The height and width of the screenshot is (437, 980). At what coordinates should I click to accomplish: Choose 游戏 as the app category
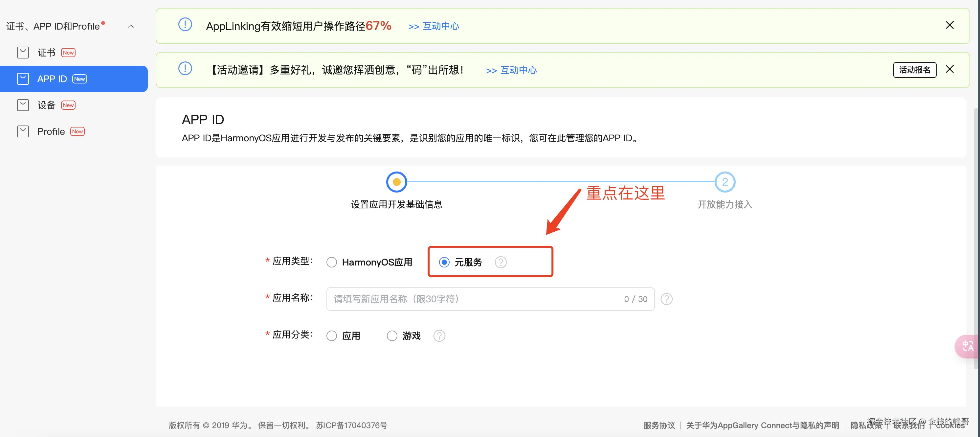pos(392,336)
